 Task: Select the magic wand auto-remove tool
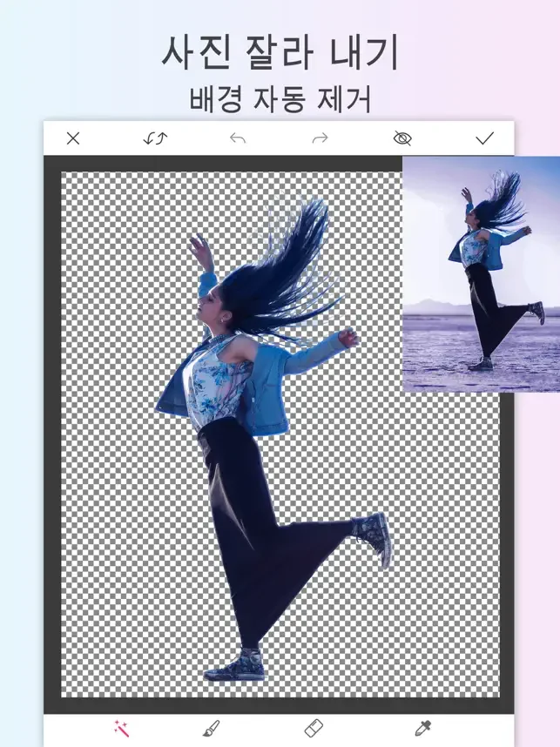121,729
